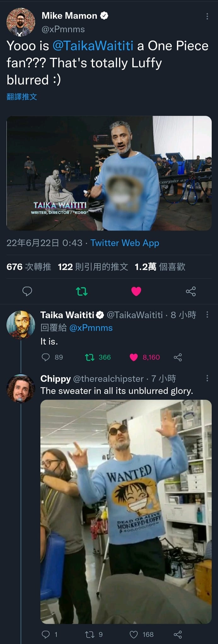218x644 pixels.
Task: View the 122 則引用的推文 quote tweets list
Action: point(93,267)
